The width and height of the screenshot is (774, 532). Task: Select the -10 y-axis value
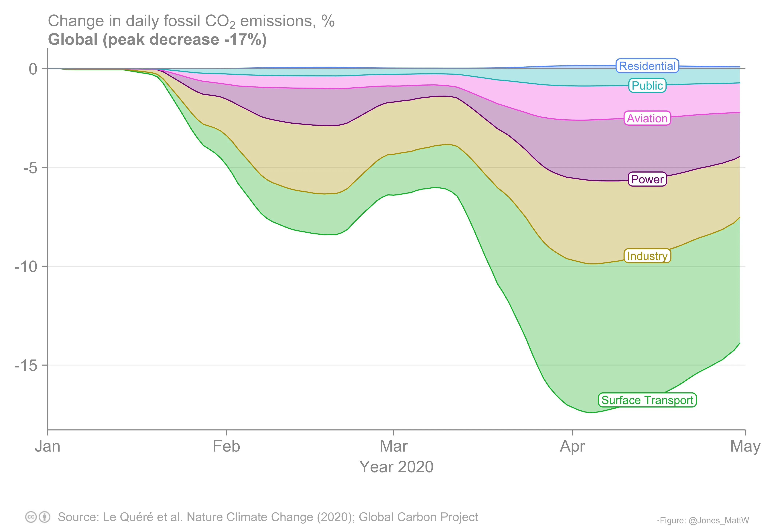(x=26, y=267)
